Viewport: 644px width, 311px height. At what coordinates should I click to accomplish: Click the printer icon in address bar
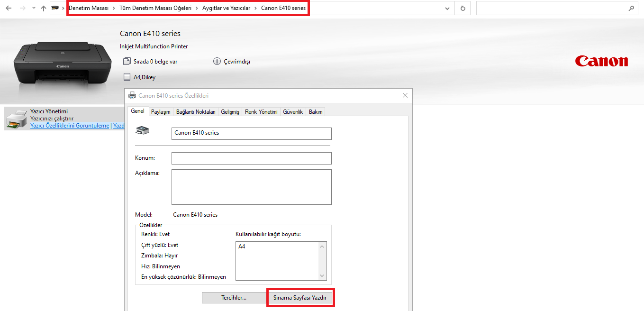[56, 8]
